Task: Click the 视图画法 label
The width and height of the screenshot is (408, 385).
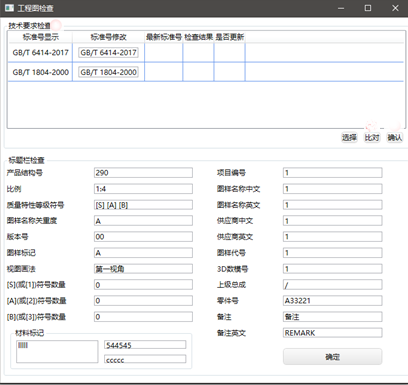Action: 21,269
